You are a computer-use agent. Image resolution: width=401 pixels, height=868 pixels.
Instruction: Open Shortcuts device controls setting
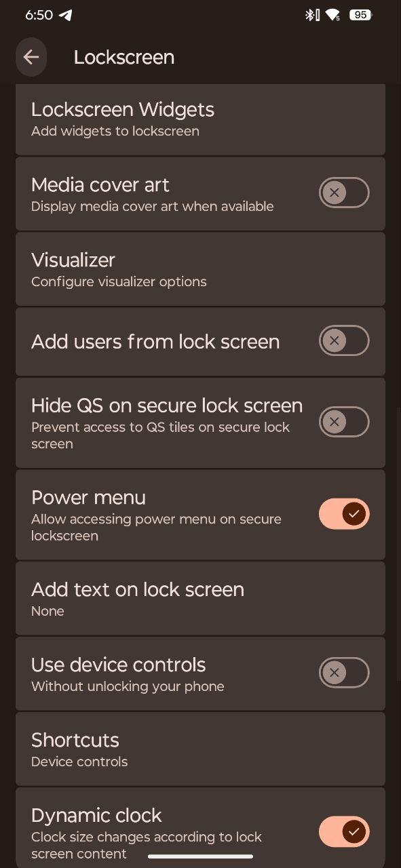200,749
